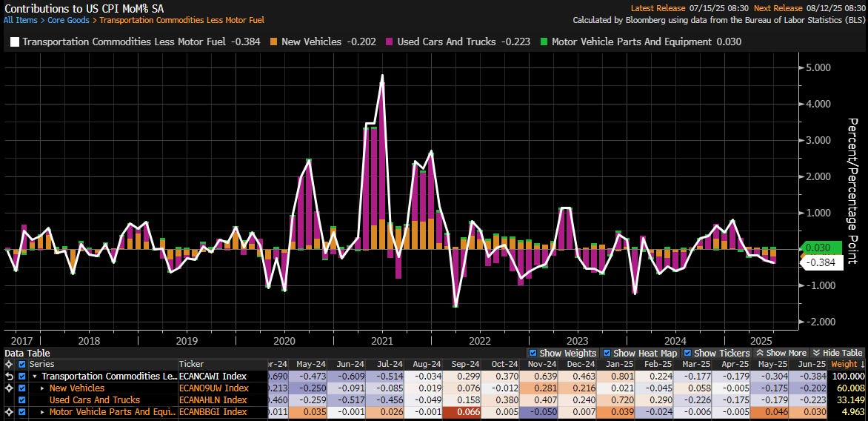Image resolution: width=868 pixels, height=421 pixels.
Task: Click the magenta Used Cars And Trucks legend swatch
Action: [x=389, y=42]
